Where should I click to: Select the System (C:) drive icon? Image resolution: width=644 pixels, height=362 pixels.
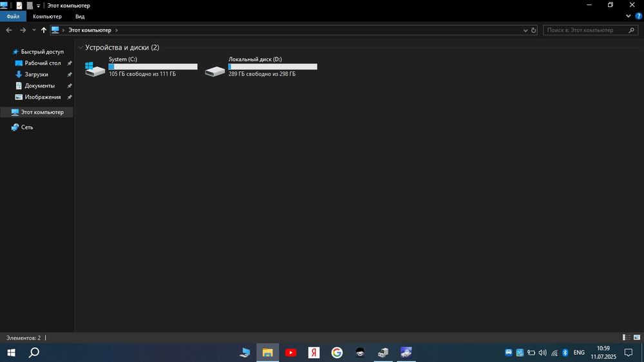click(x=95, y=69)
